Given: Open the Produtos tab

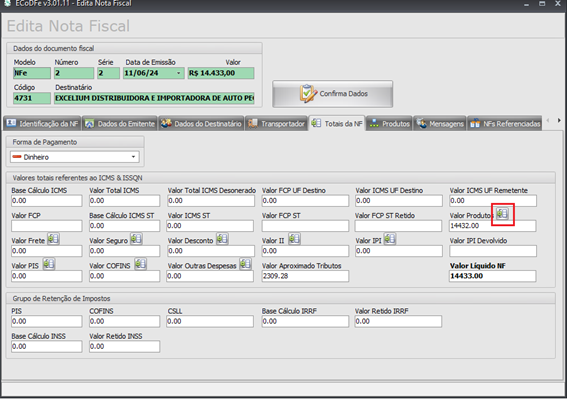Looking at the screenshot, I should tap(389, 124).
